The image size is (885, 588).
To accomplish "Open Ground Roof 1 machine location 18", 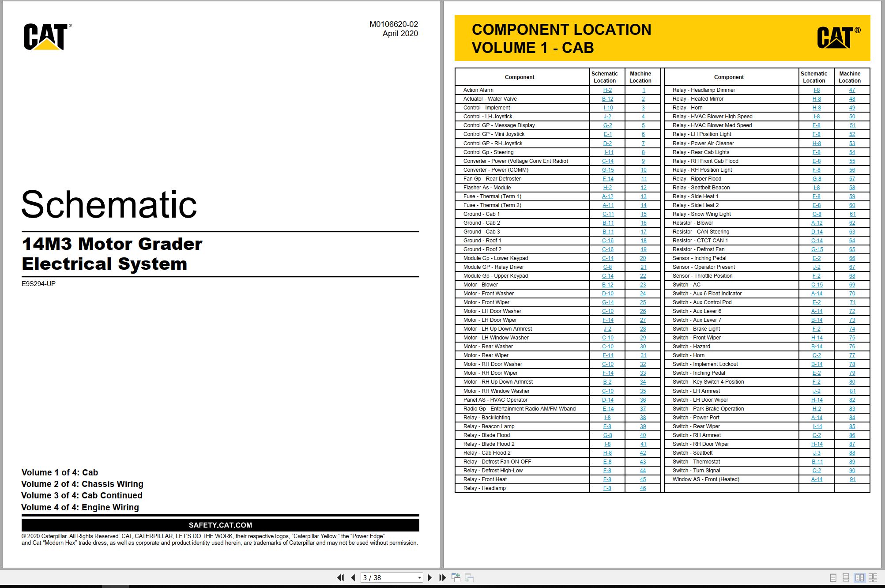I will pos(644,241).
